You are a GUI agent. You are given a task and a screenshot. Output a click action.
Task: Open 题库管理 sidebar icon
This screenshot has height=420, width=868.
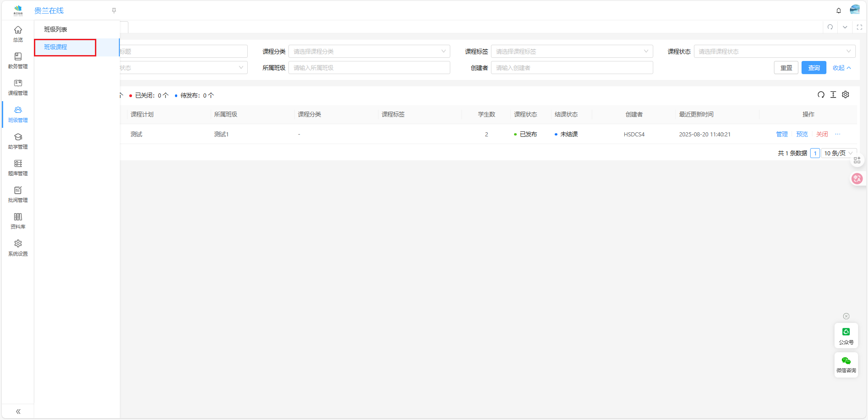18,168
